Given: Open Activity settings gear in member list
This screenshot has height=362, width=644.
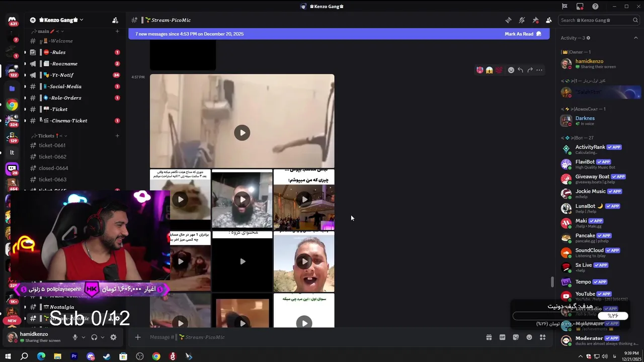Looking at the screenshot, I should coord(588,38).
